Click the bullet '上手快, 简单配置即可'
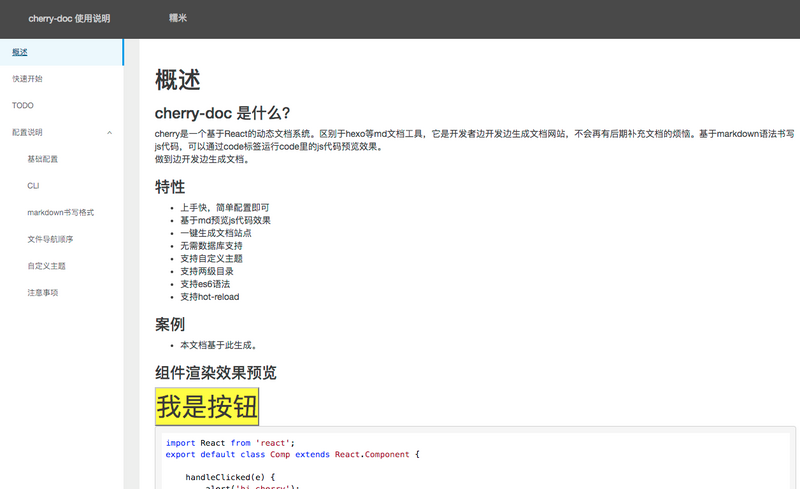The height and width of the screenshot is (489, 800). point(224,208)
